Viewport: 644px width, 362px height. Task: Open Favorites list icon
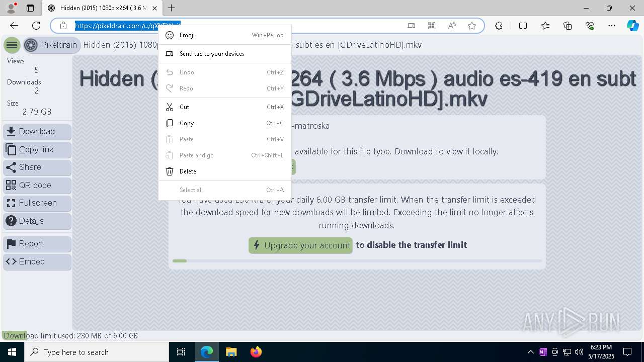click(x=545, y=26)
